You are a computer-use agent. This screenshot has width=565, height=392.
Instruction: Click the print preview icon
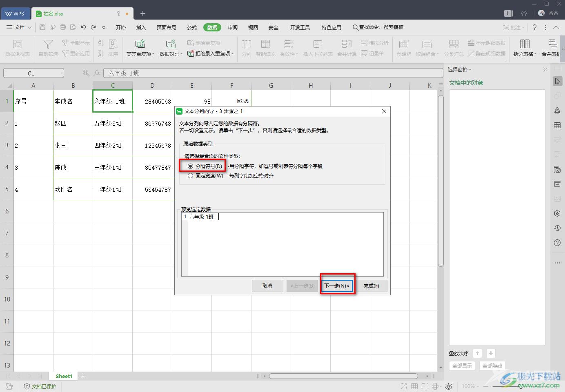73,27
